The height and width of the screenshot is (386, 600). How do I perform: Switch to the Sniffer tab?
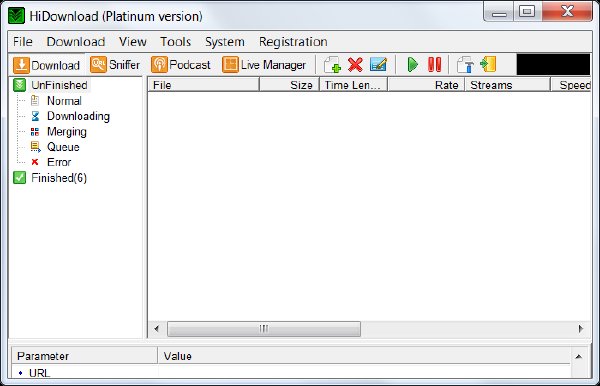coord(115,65)
